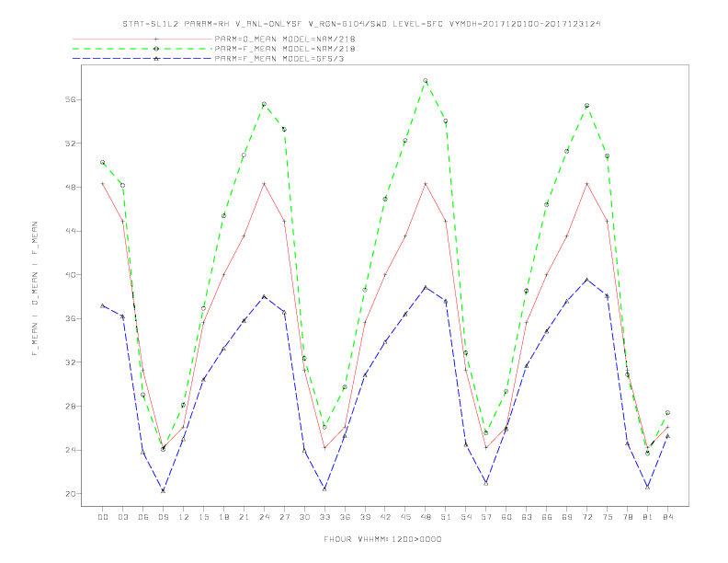Click x-axis tick label 57
The width and height of the screenshot is (728, 563).
coord(486,517)
